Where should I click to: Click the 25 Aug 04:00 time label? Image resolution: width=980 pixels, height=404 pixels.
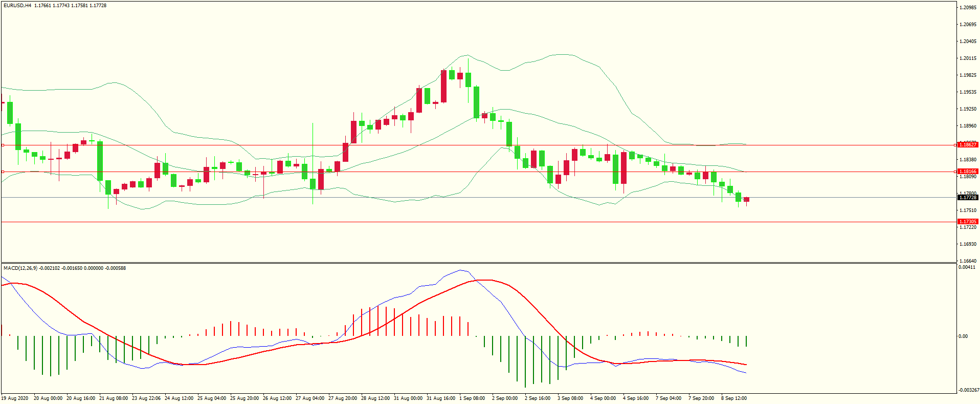212,398
